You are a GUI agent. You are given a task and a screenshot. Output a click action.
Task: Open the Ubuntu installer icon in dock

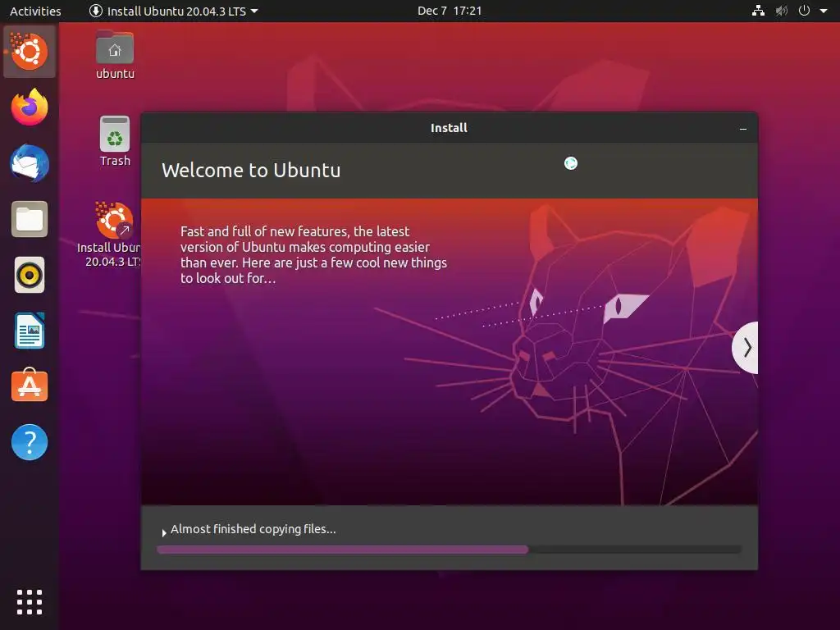pyautogui.click(x=30, y=52)
